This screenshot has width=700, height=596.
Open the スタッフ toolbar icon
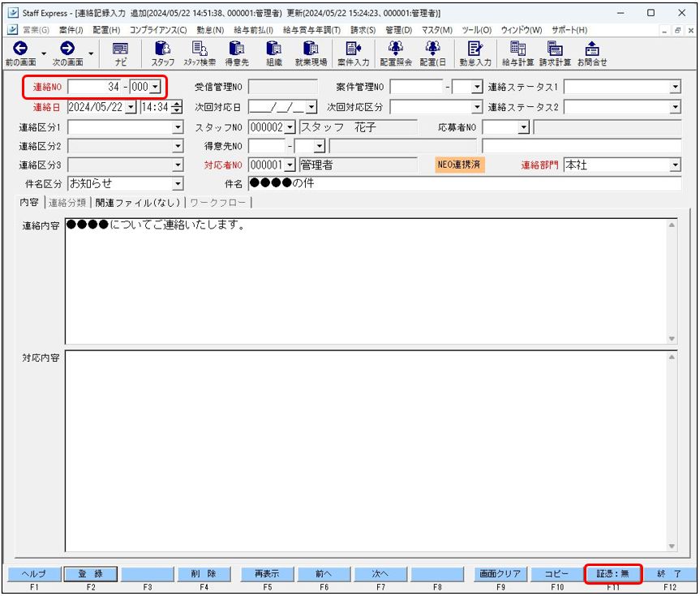162,48
